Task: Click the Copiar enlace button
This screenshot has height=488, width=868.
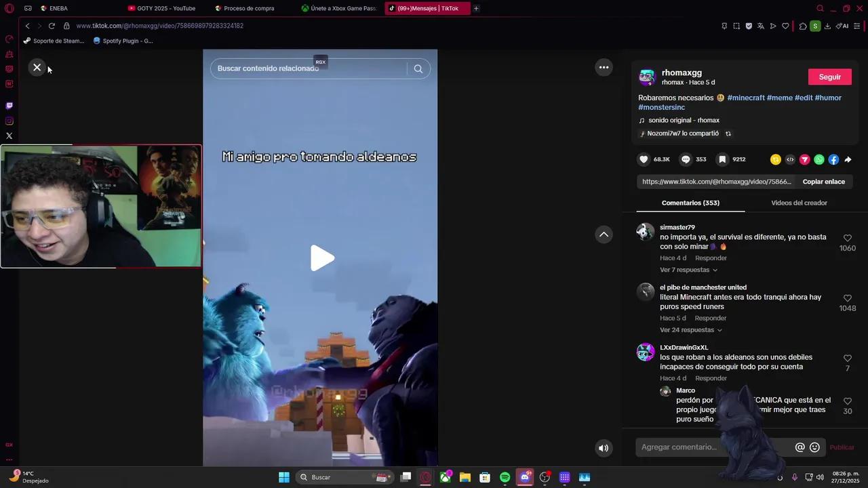Action: tap(823, 182)
